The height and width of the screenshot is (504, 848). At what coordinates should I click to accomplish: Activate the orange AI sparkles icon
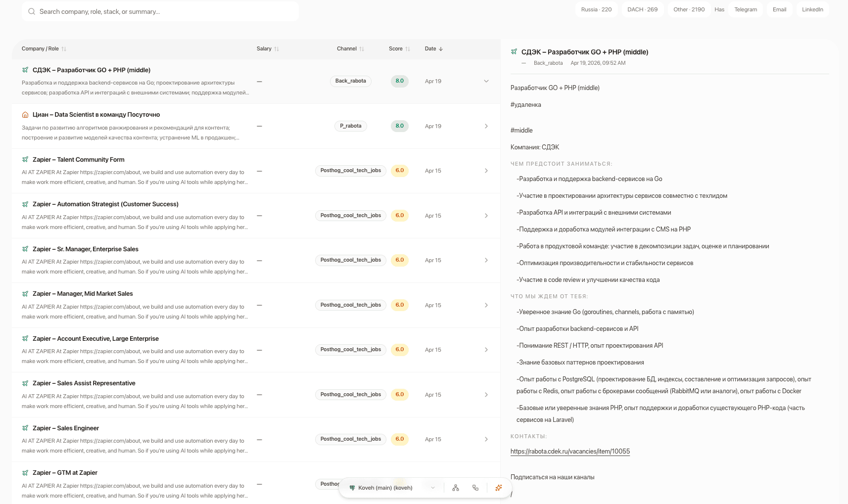point(498,488)
